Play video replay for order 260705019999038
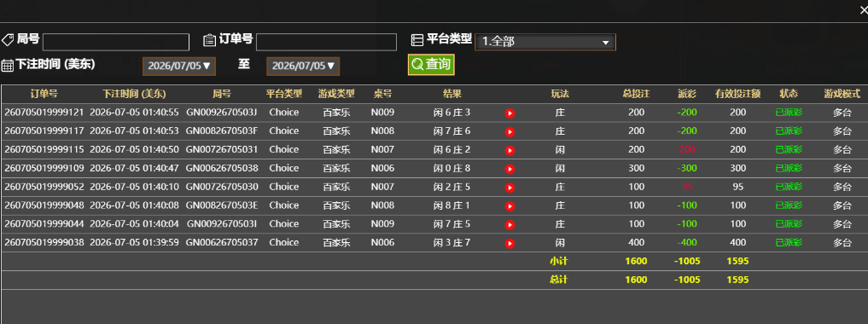Image resolution: width=868 pixels, height=324 pixels. click(x=510, y=243)
